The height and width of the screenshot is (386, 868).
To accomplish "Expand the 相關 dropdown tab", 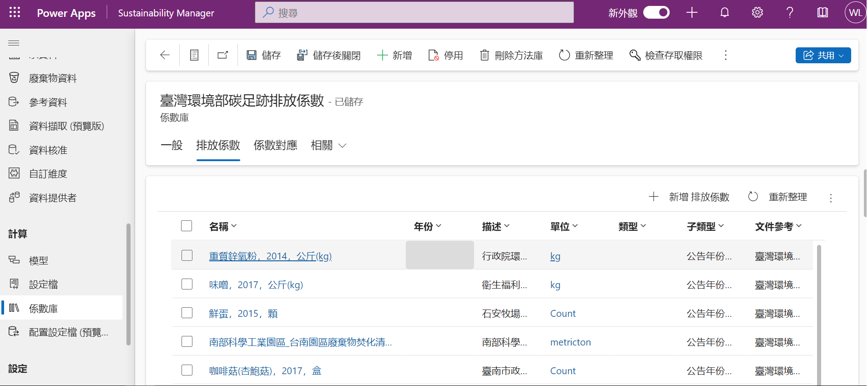I will click(328, 145).
